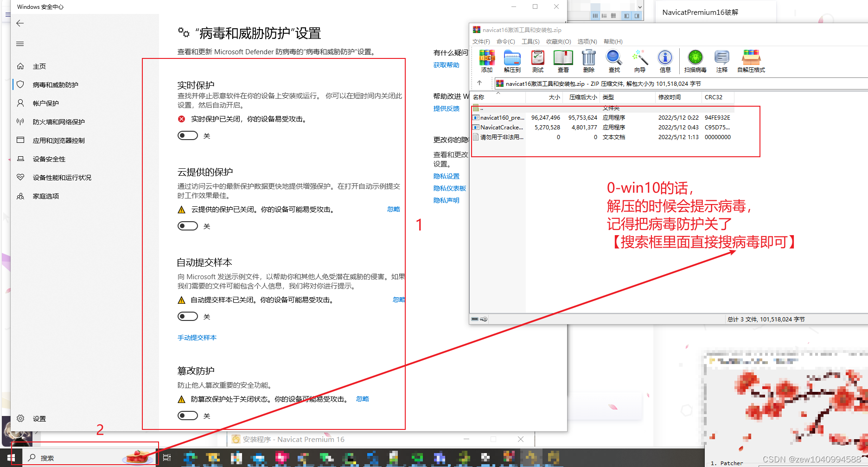Open Settings (设置) at sidebar bottom

pyautogui.click(x=39, y=419)
